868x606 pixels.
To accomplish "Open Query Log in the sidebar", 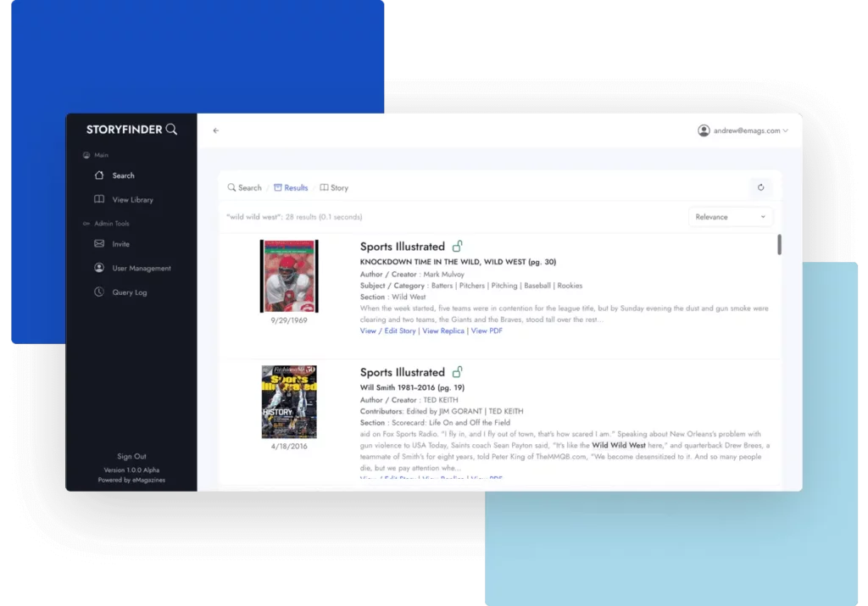I will [x=131, y=292].
